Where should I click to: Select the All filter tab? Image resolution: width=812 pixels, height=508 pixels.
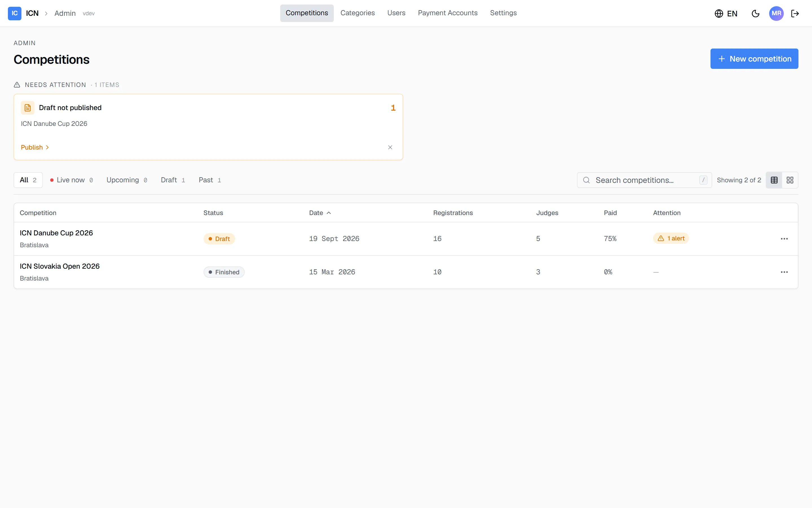click(28, 180)
